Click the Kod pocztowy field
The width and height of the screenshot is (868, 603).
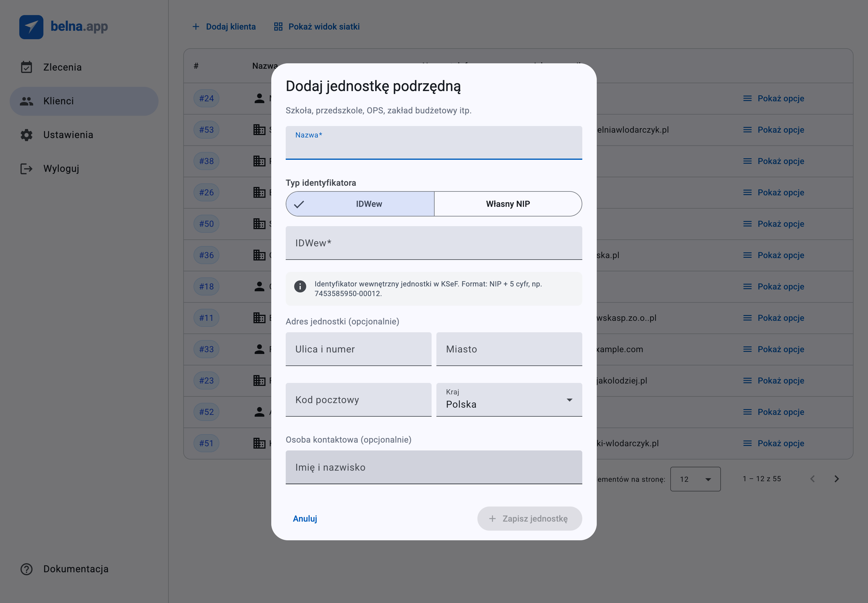pos(358,400)
